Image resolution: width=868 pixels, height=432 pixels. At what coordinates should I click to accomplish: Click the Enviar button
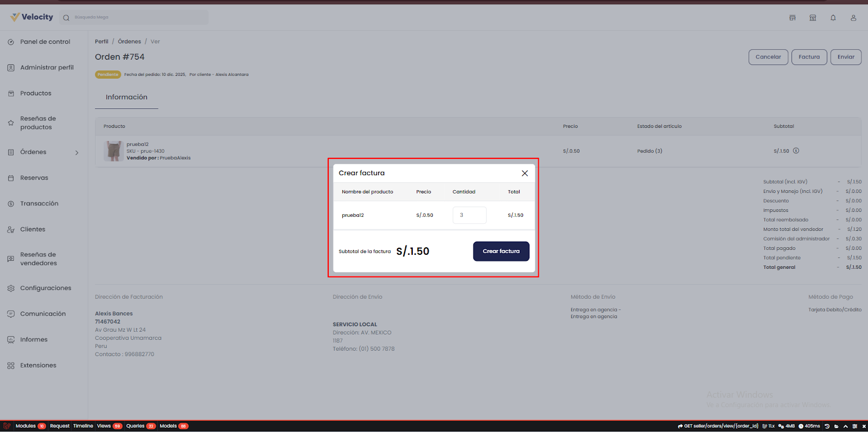(x=845, y=57)
